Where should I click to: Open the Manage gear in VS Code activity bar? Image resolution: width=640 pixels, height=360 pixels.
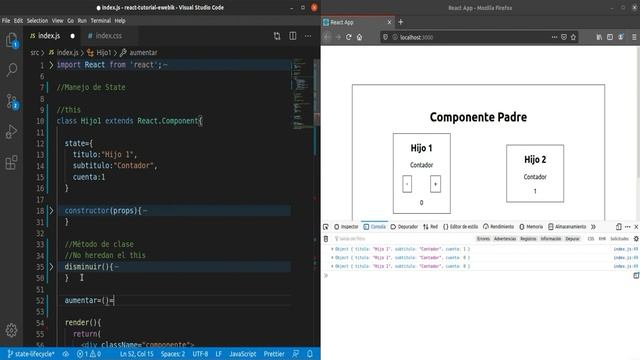tap(11, 330)
